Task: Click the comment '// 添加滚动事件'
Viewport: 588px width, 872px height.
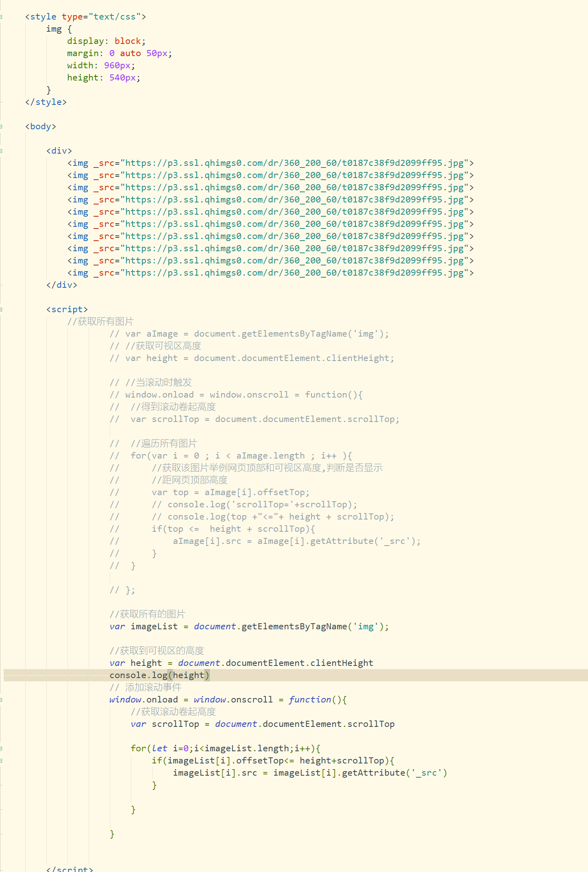Action: coord(146,687)
